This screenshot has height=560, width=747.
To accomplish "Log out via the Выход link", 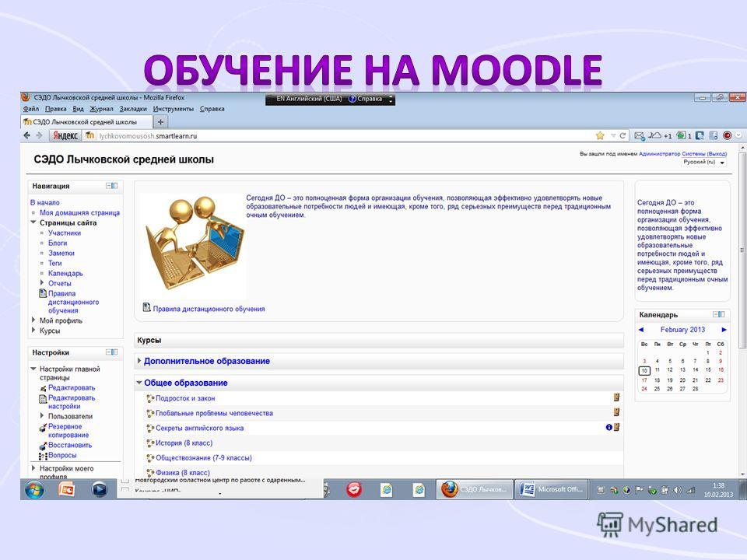I will 717,154.
